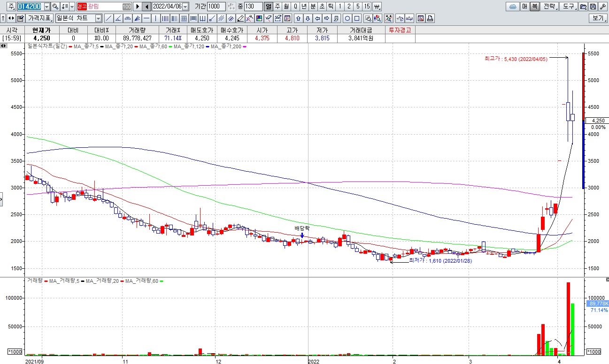Toggle the 매 button in top right
Screen dimensions: 609x364
pyautogui.click(x=525, y=7)
